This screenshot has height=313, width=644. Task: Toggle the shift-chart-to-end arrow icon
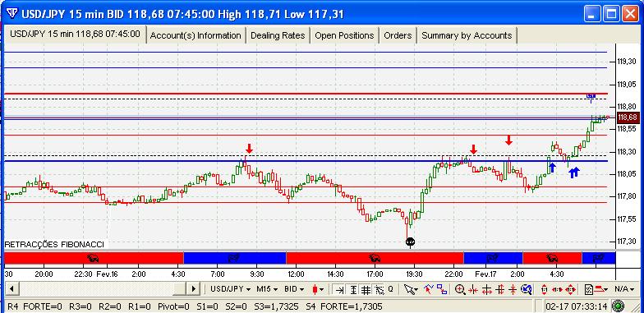pyautogui.click(x=340, y=289)
